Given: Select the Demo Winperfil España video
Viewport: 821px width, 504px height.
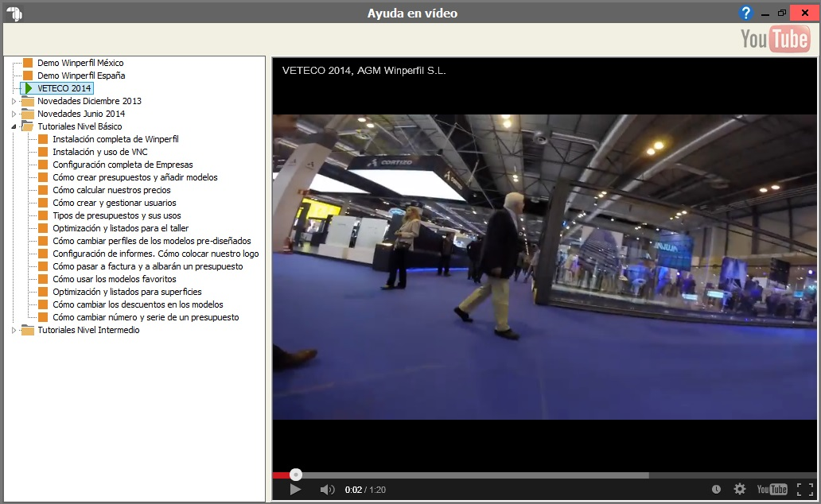Looking at the screenshot, I should [x=81, y=76].
